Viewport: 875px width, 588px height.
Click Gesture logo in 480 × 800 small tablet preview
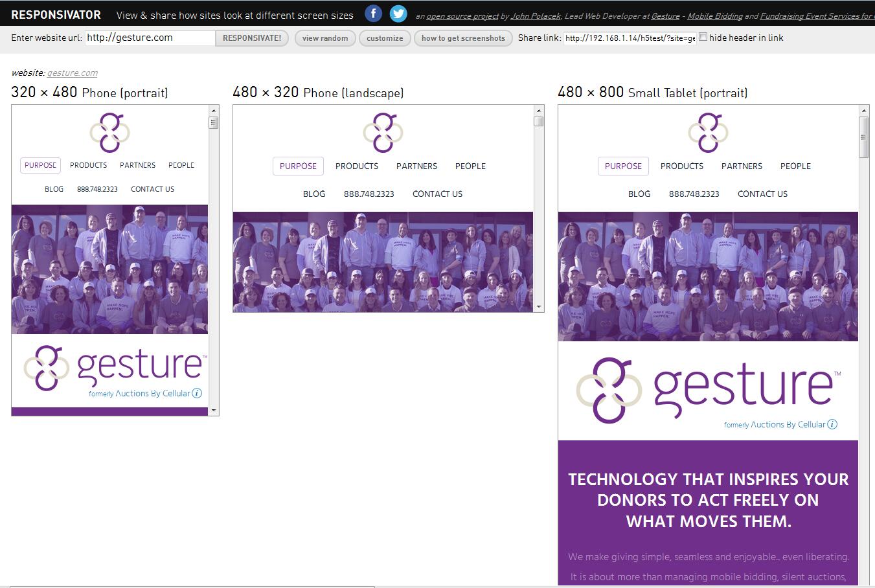(x=708, y=133)
